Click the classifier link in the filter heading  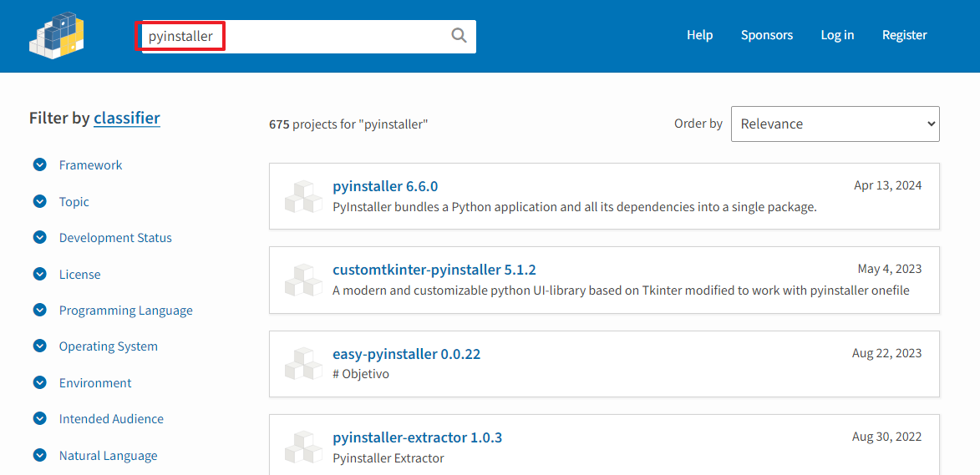tap(127, 118)
